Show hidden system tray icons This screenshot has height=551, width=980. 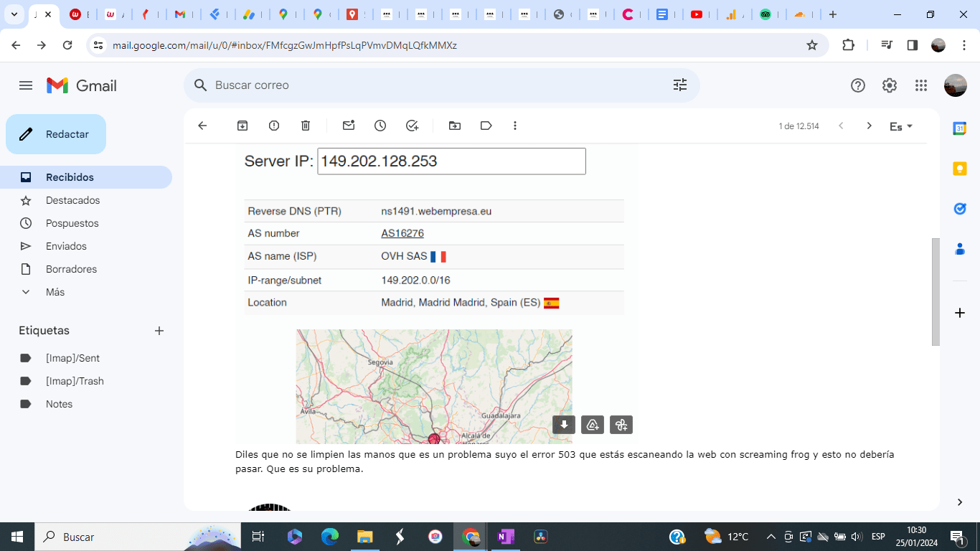(771, 537)
